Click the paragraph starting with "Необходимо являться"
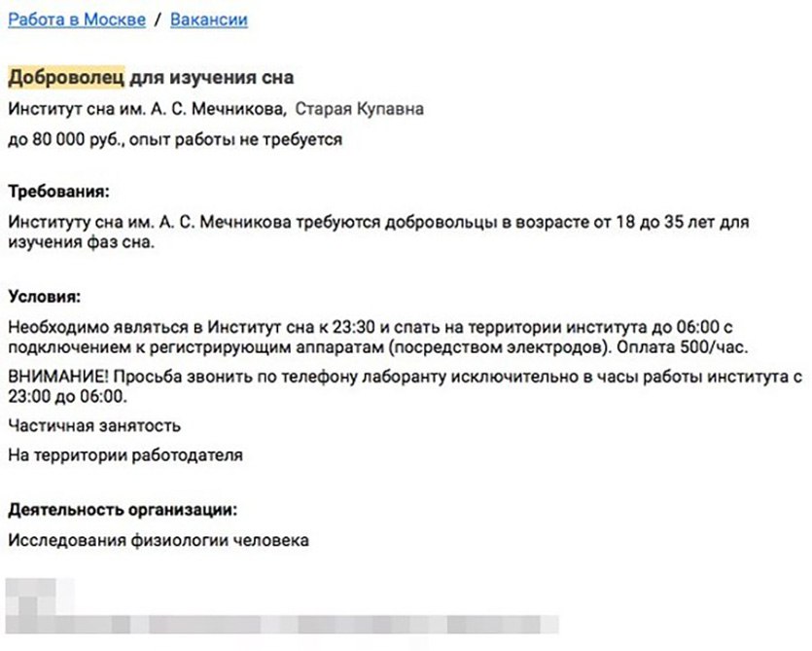The width and height of the screenshot is (812, 651). click(x=378, y=337)
